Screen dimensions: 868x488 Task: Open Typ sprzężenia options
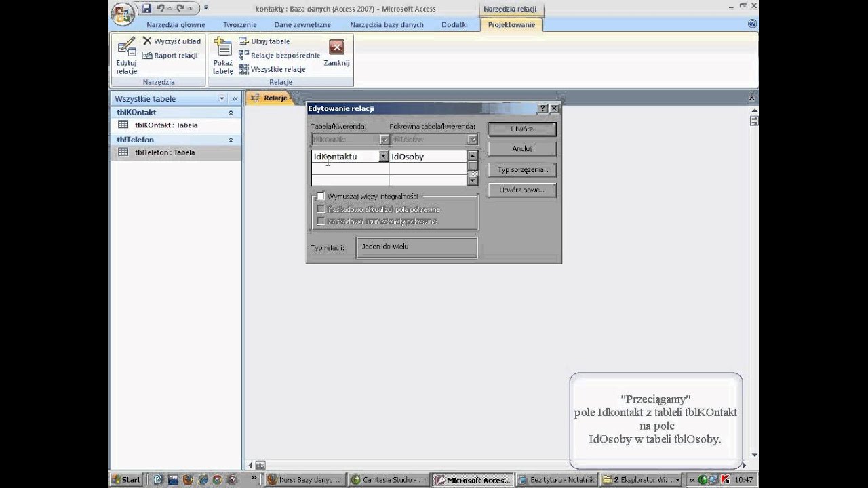[522, 170]
